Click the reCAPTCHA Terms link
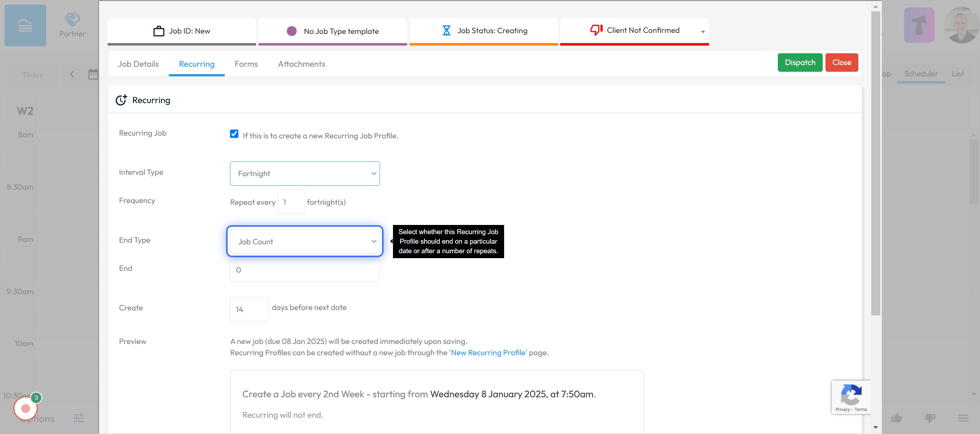980x434 pixels. (860, 410)
